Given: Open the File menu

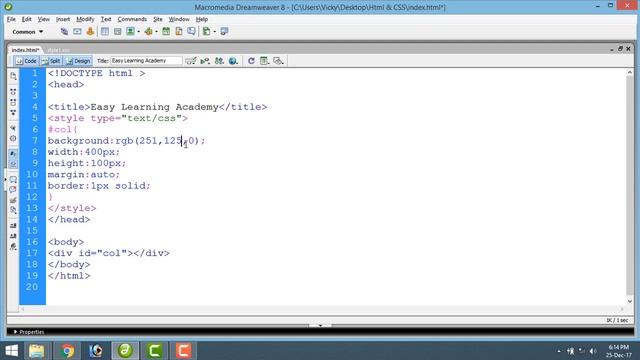Looking at the screenshot, I should [11, 19].
